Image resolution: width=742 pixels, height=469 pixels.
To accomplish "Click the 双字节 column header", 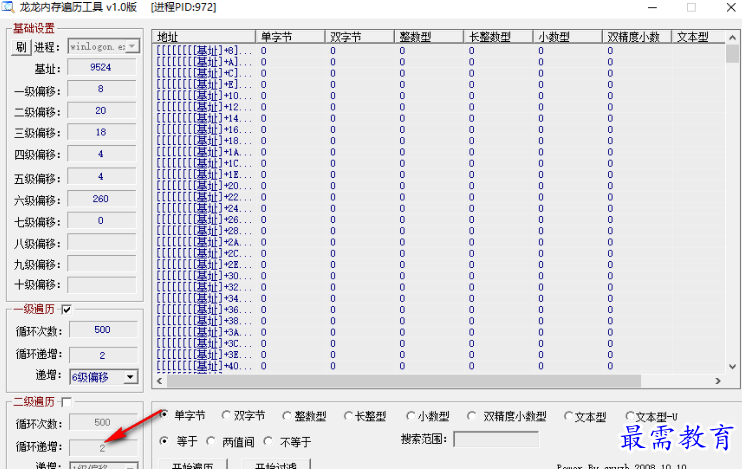I will coord(359,37).
